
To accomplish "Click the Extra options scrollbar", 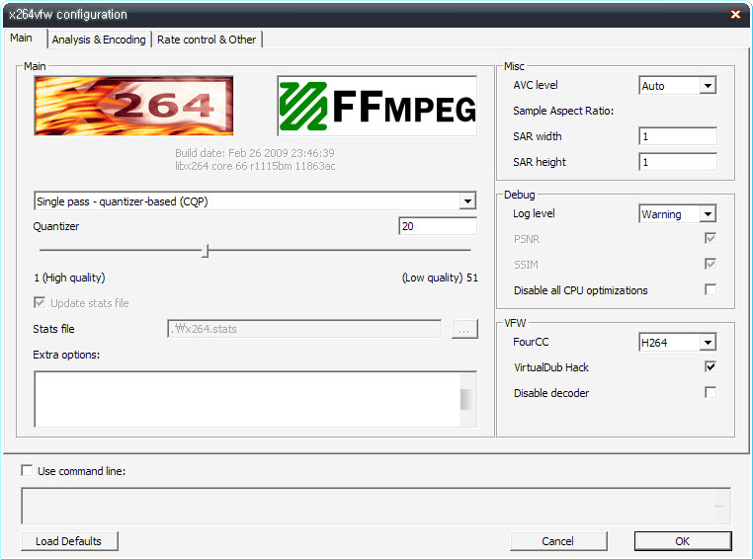I will (465, 399).
